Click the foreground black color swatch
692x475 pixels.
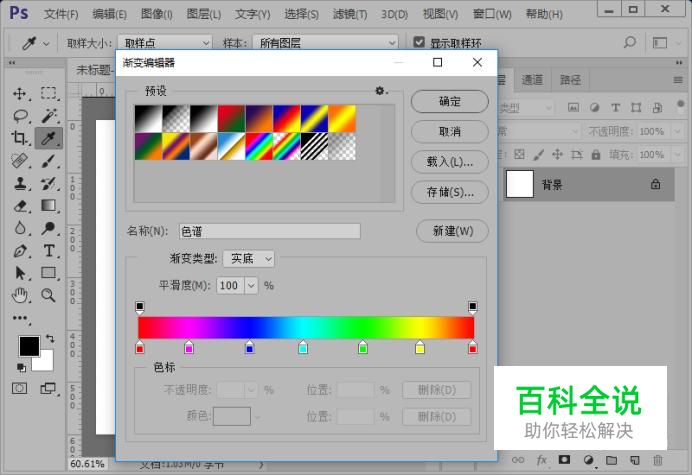pyautogui.click(x=29, y=346)
